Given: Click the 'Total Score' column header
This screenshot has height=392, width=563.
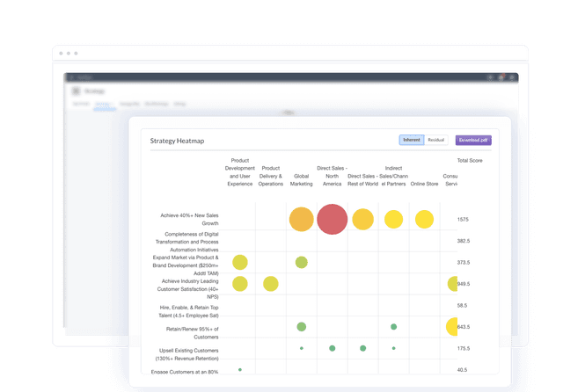Looking at the screenshot, I should [470, 161].
